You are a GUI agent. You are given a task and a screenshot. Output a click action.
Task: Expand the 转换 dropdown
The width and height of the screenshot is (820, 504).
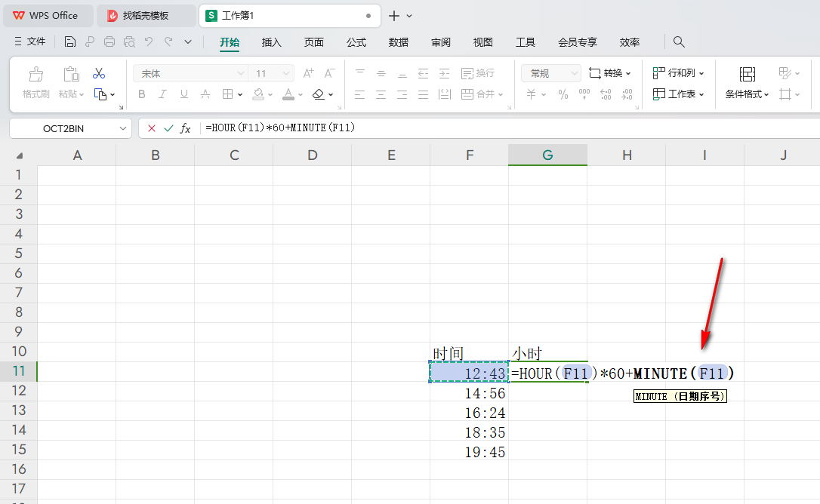(x=609, y=73)
